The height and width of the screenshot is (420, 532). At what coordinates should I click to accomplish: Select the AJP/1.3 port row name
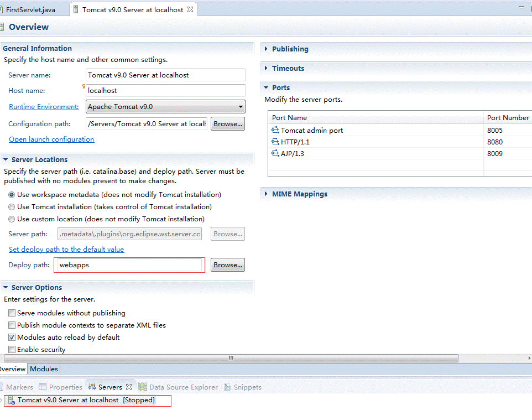[x=293, y=153]
